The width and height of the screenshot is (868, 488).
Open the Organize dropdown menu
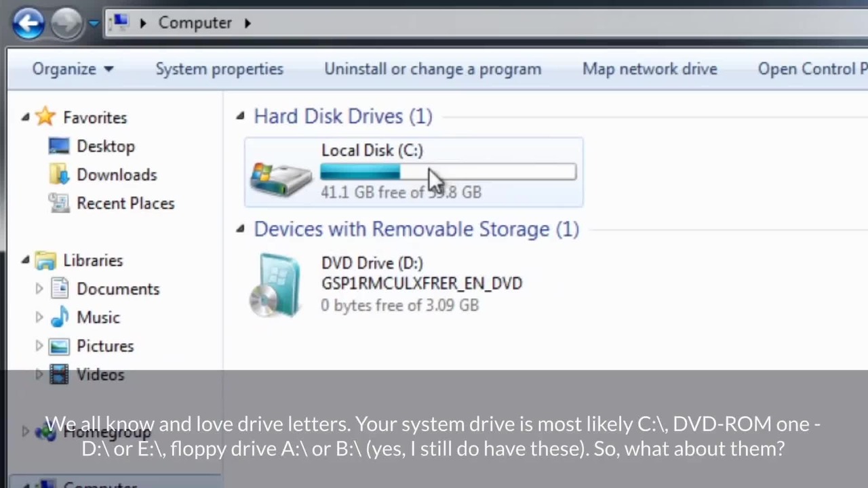pos(73,69)
